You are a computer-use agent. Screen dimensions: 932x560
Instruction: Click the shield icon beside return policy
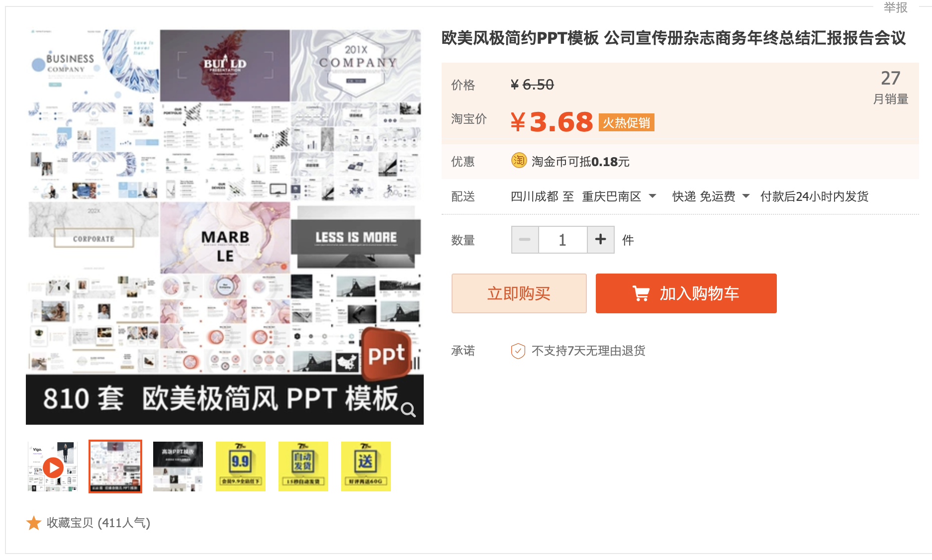[518, 351]
